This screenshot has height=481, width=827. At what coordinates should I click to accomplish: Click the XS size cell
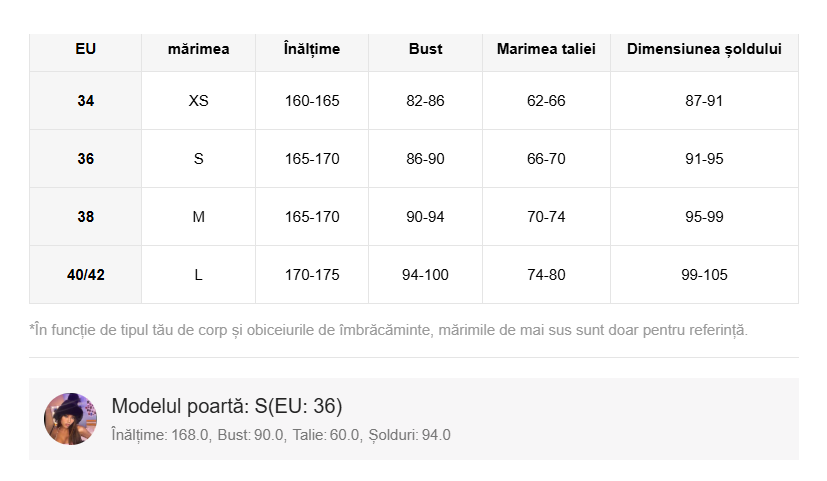pyautogui.click(x=198, y=101)
